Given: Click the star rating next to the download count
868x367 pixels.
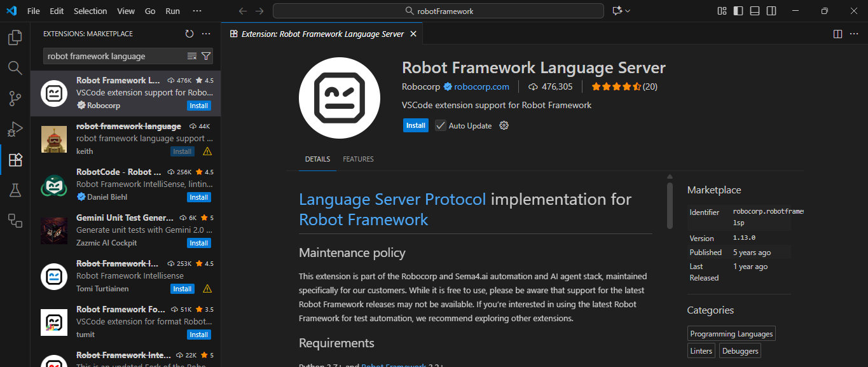Looking at the screenshot, I should coord(617,87).
